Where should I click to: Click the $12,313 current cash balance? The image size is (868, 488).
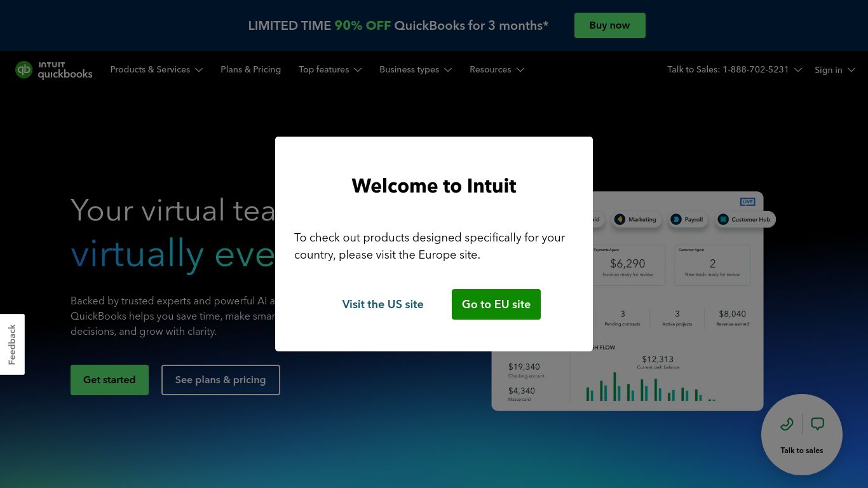[x=658, y=360]
